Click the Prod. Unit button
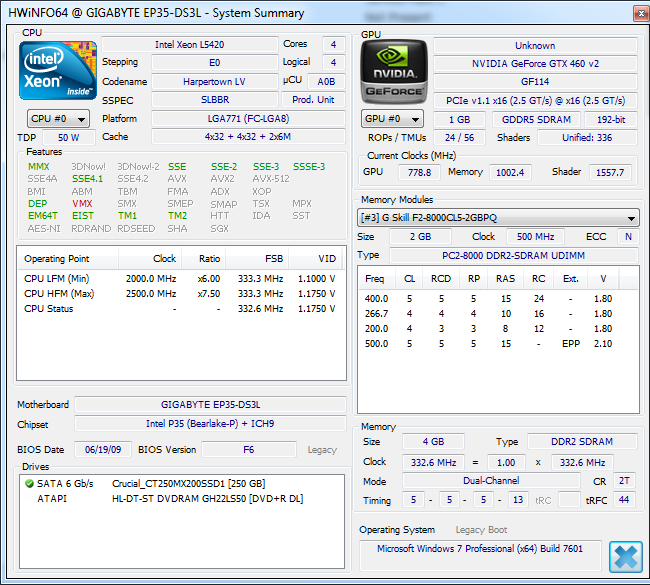 click(313, 100)
